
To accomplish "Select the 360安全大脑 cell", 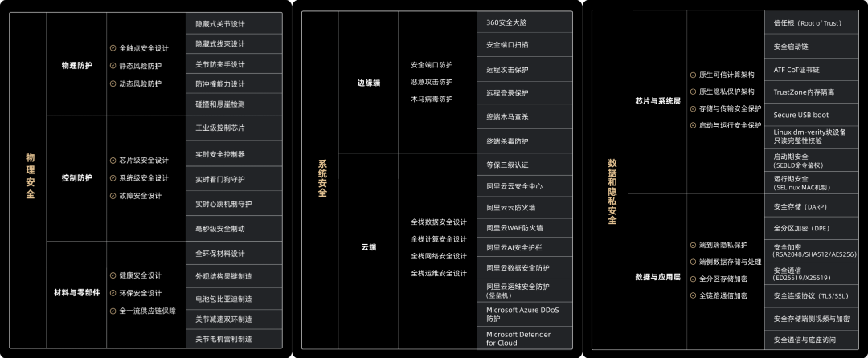I will 525,22.
